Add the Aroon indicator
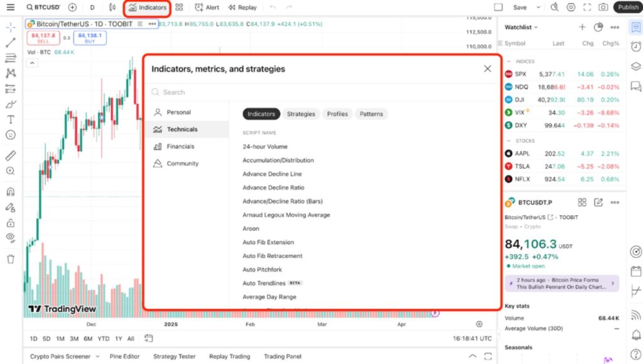 click(251, 228)
